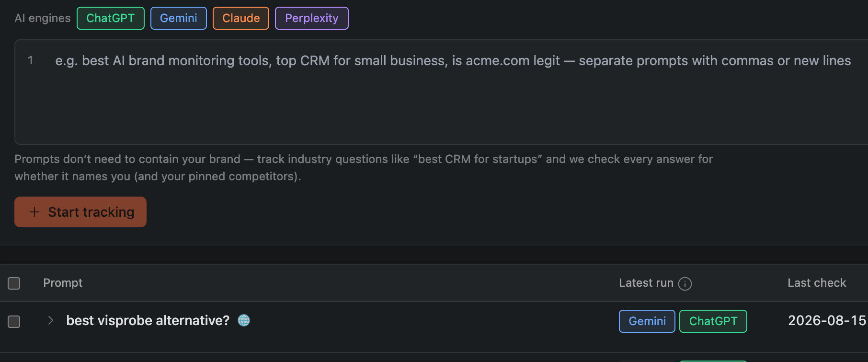Sort by the Prompt column header
The width and height of the screenshot is (868, 362).
[x=63, y=283]
